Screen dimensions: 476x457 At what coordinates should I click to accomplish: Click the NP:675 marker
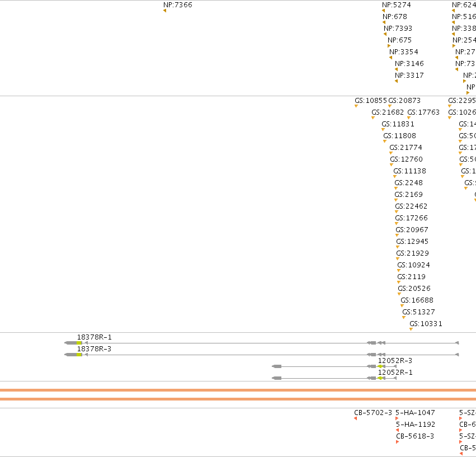pos(389,46)
